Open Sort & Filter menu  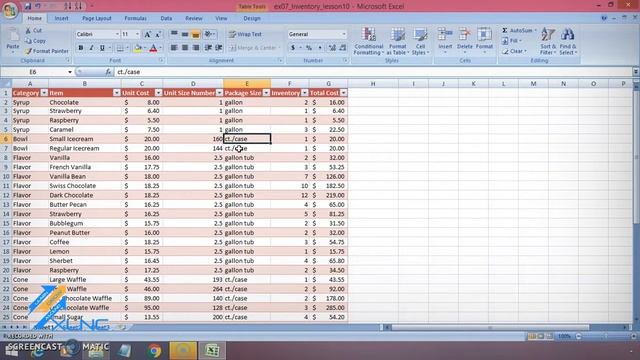[548, 41]
